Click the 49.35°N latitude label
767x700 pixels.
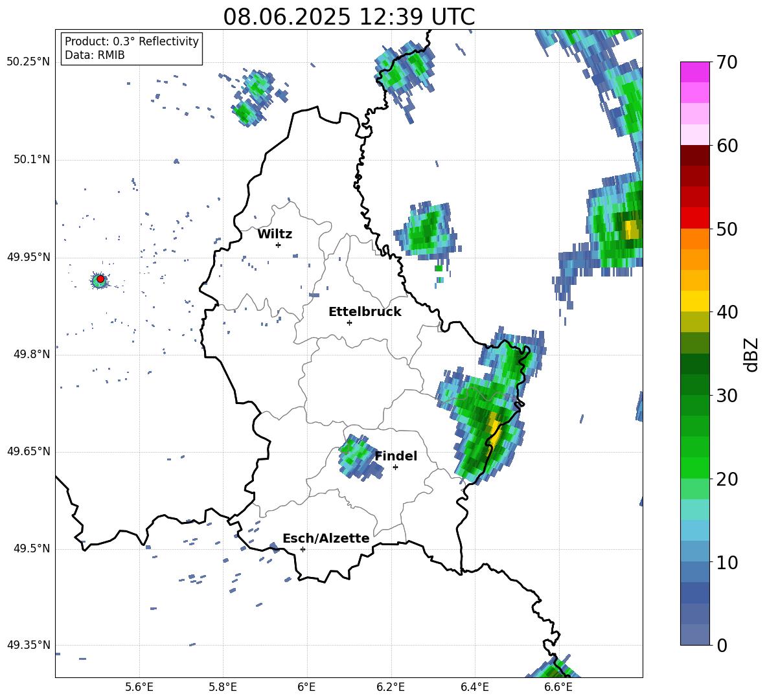pyautogui.click(x=29, y=645)
